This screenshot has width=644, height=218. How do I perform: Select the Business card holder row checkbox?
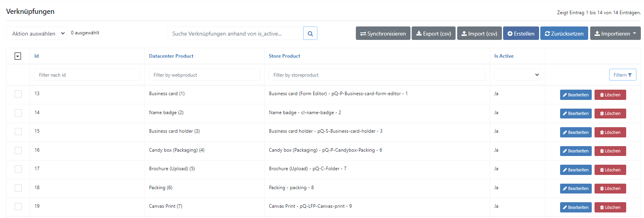coord(18,132)
